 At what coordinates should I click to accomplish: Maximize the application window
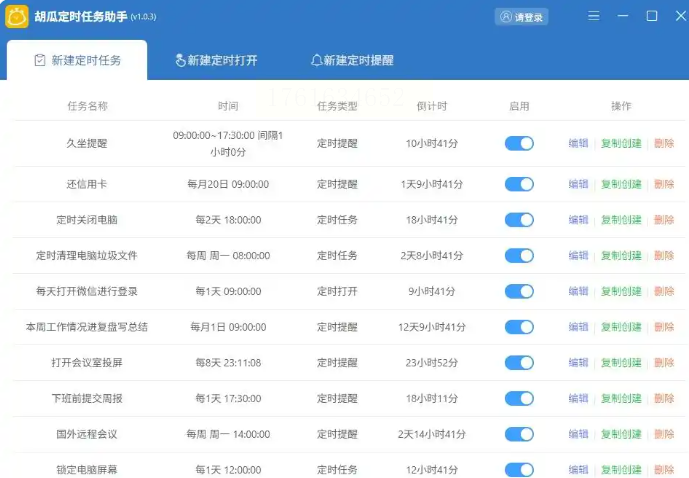click(x=652, y=16)
